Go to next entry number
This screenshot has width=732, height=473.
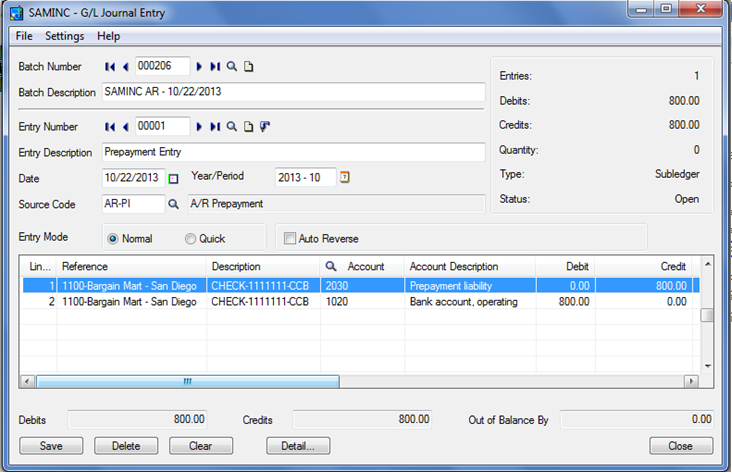pos(199,127)
